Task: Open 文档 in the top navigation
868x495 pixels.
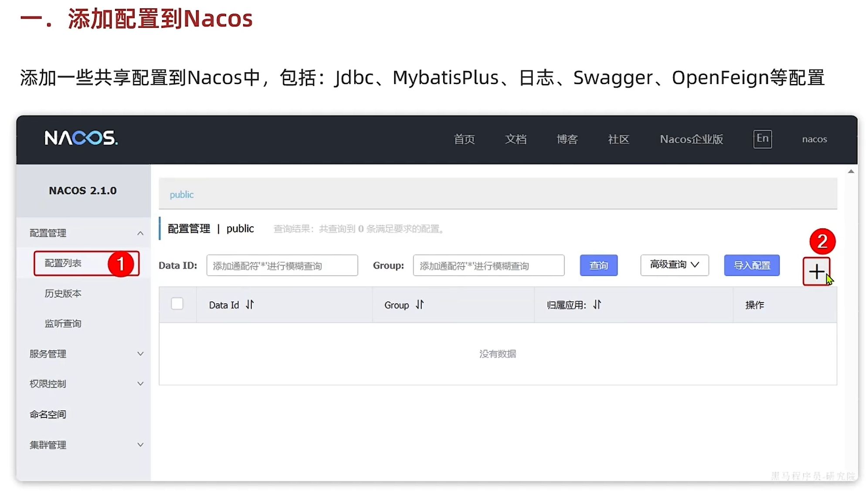Action: click(x=515, y=139)
